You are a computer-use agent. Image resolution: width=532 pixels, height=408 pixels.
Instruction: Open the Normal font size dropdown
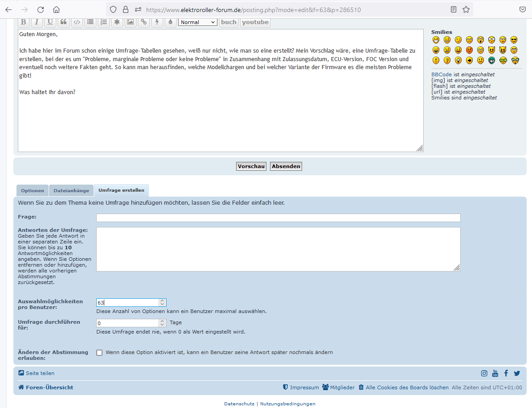coord(197,22)
